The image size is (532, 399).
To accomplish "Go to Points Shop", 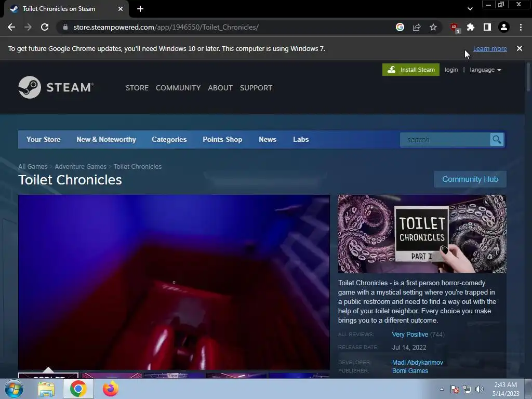I will (222, 139).
